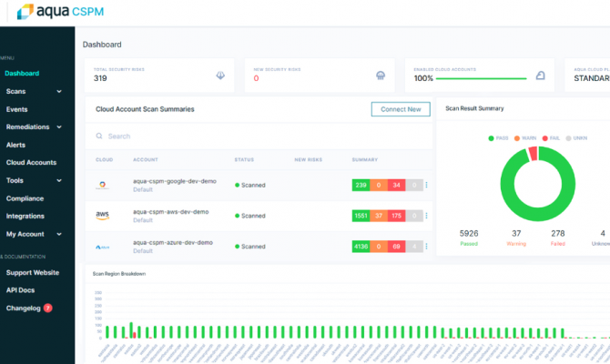
Task: Click the account Search field
Action: click(x=259, y=136)
